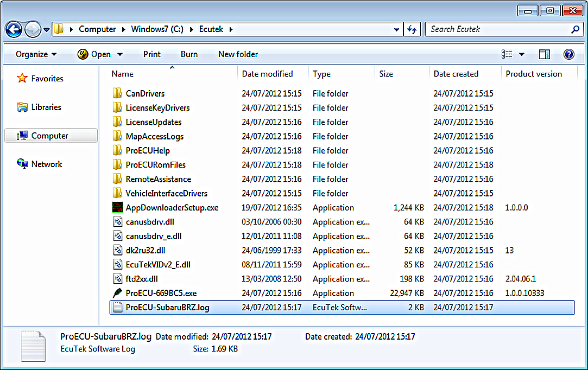Click the ProECU-669BC5.exe feather icon
This screenshot has width=588, height=370.
[117, 293]
